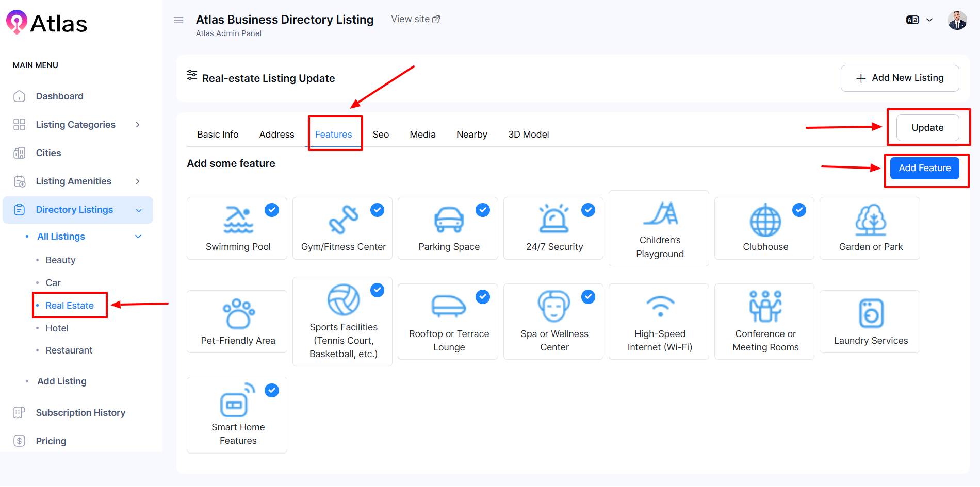980x487 pixels.
Task: Click the Cities building icon
Action: pos(19,153)
